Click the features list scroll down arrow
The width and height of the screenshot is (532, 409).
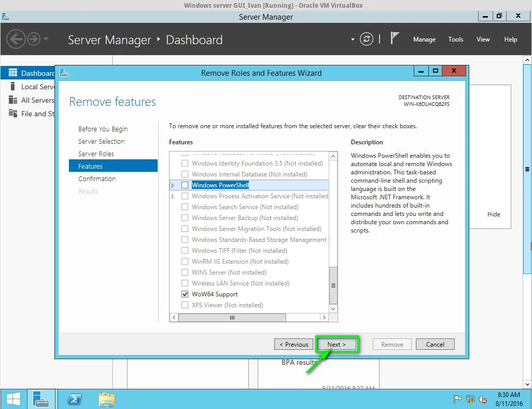pyautogui.click(x=333, y=308)
